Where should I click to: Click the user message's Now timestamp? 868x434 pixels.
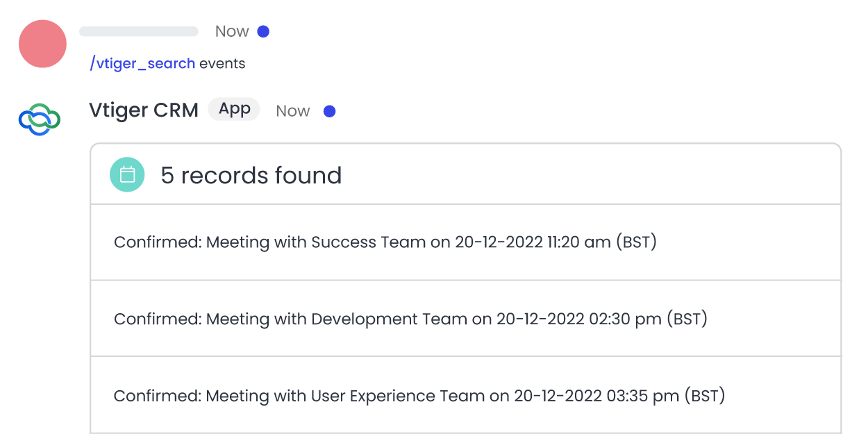(232, 31)
